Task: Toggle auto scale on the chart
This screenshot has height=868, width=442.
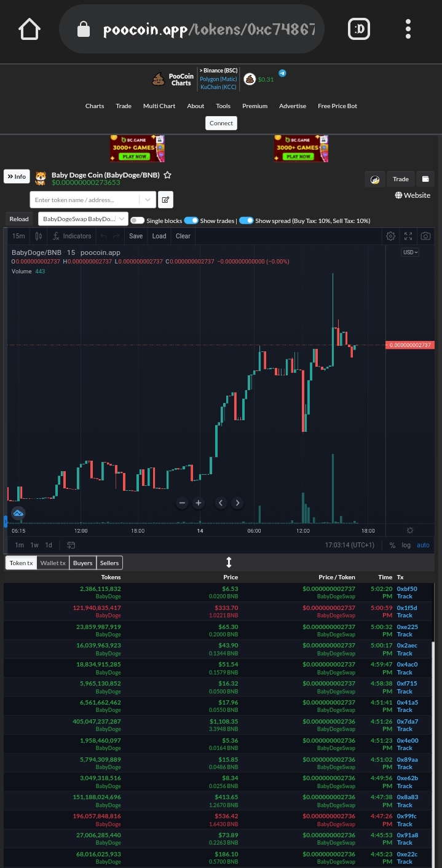Action: 423,545
